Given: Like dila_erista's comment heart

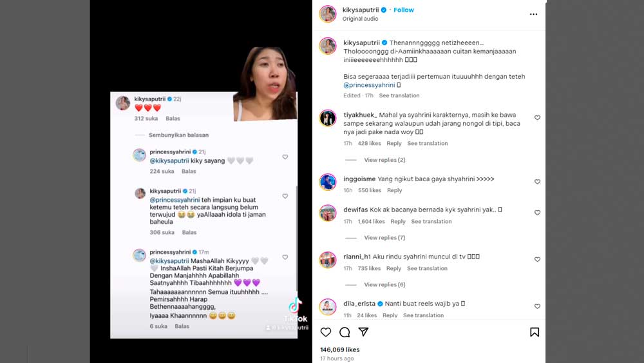Looking at the screenshot, I should [537, 306].
